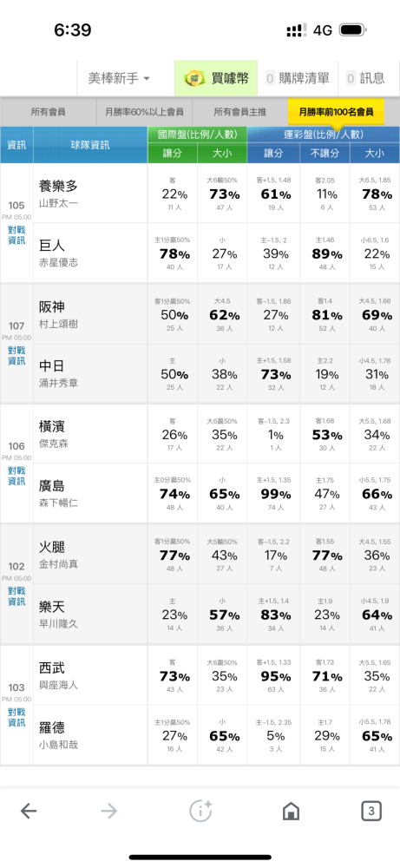Tap the info sparkle icon in bottom bar

(x=200, y=811)
